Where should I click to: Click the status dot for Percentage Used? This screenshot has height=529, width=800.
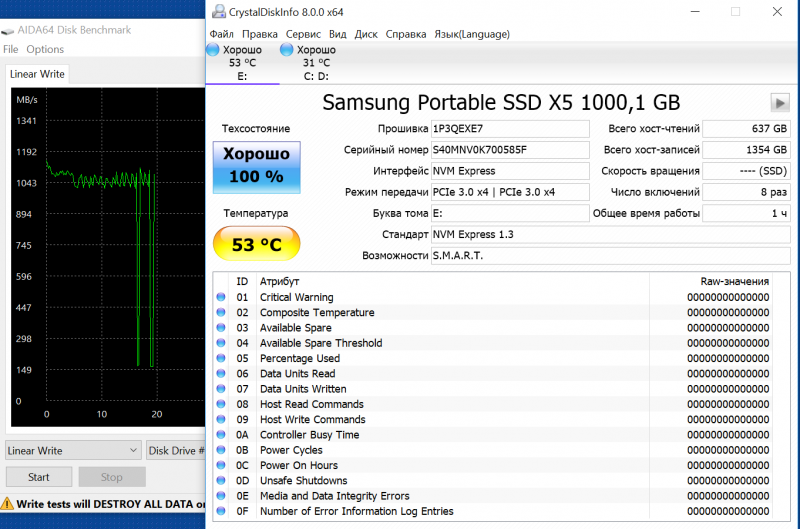click(x=221, y=358)
